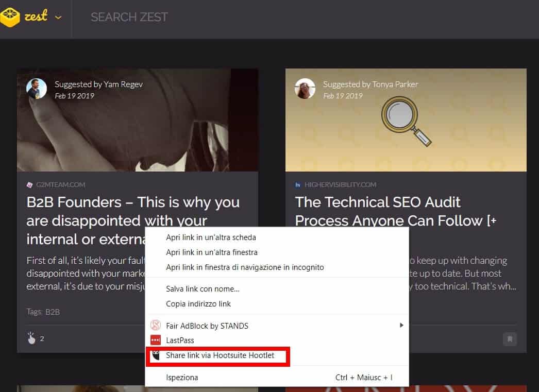Toggle the bookmark icon on the SEO Audit card

(510, 339)
